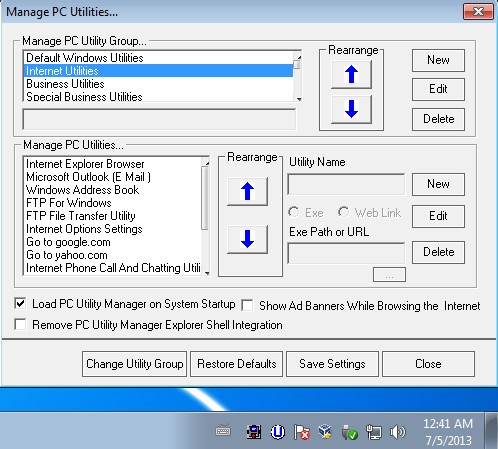
Task: Select the Exe radio button
Action: [x=294, y=212]
